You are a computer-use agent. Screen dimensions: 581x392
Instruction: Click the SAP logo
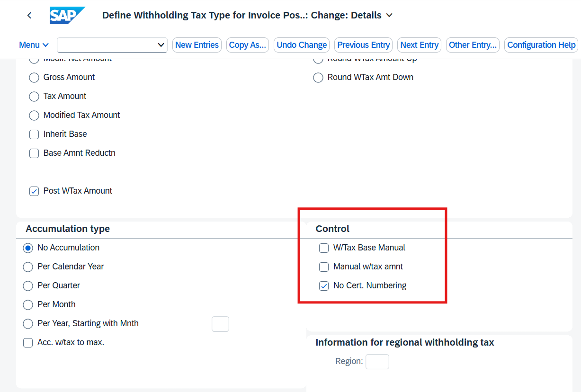point(67,15)
